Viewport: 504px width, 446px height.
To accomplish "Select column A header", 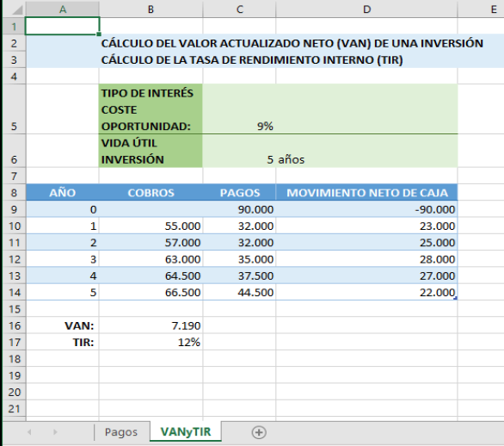I will [63, 9].
